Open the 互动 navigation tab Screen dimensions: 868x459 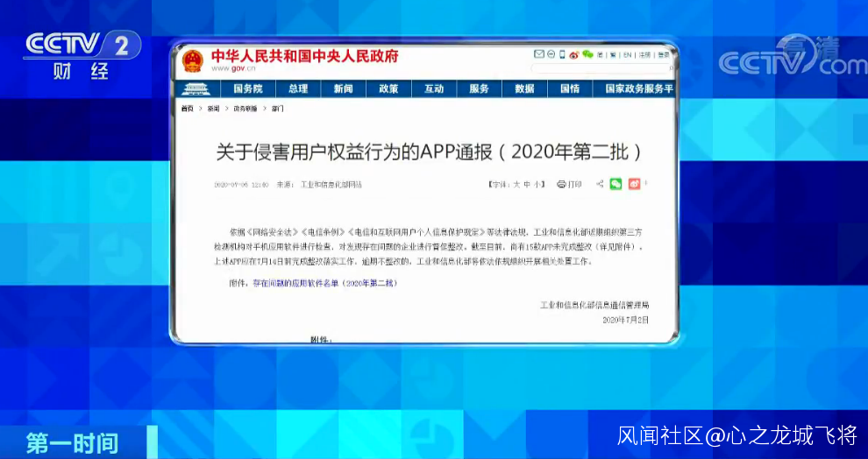[x=434, y=89]
